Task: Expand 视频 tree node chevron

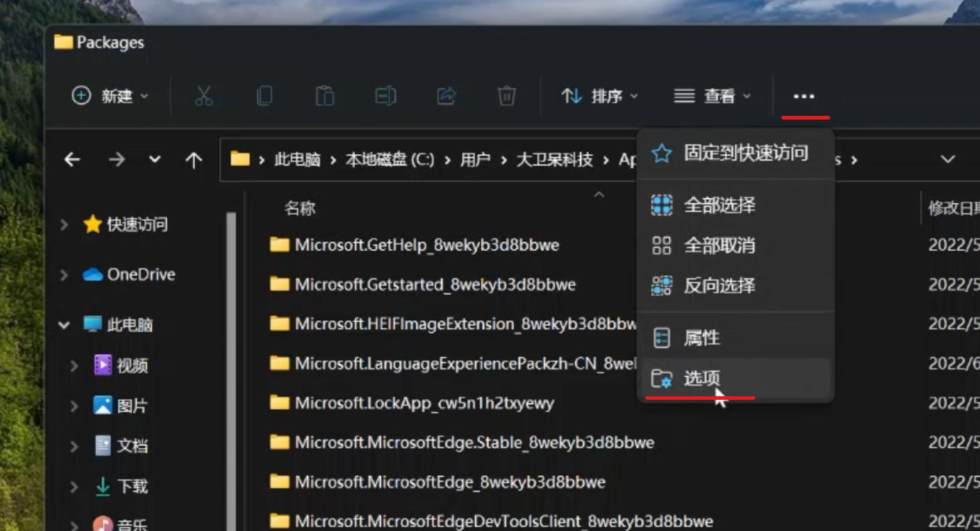Action: point(74,366)
